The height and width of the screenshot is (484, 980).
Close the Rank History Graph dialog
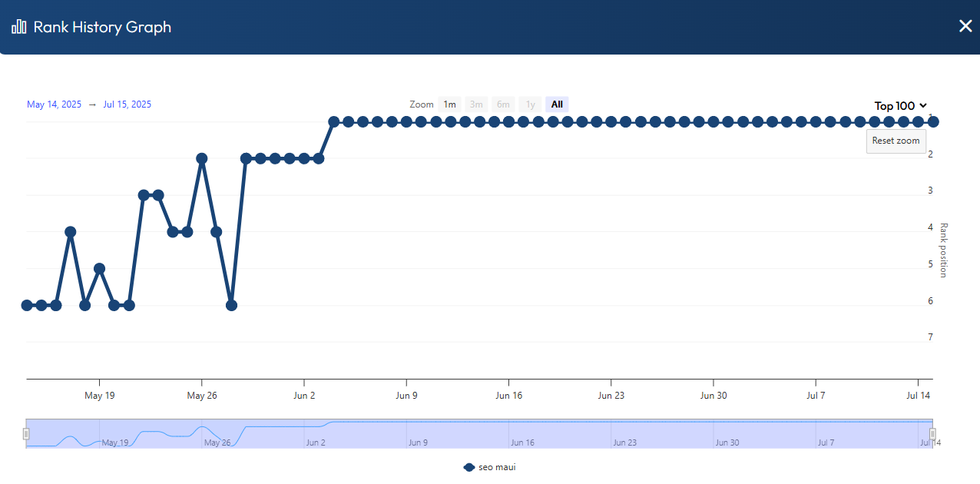[x=965, y=26]
